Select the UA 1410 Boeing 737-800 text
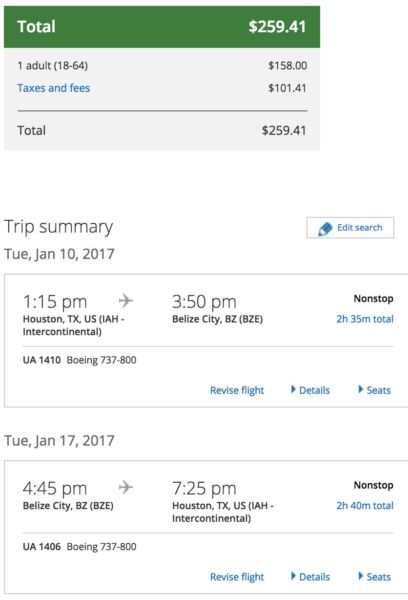Image resolution: width=408 pixels, height=600 pixels. coord(80,360)
